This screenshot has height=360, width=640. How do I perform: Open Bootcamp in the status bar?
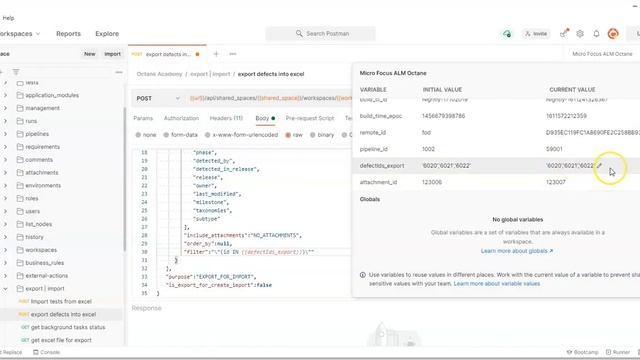pos(582,352)
